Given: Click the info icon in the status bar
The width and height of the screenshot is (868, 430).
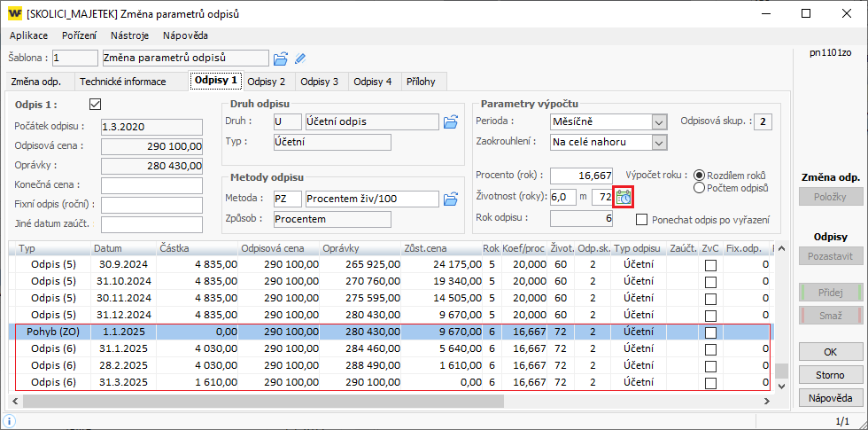Looking at the screenshot, I should coord(10,422).
